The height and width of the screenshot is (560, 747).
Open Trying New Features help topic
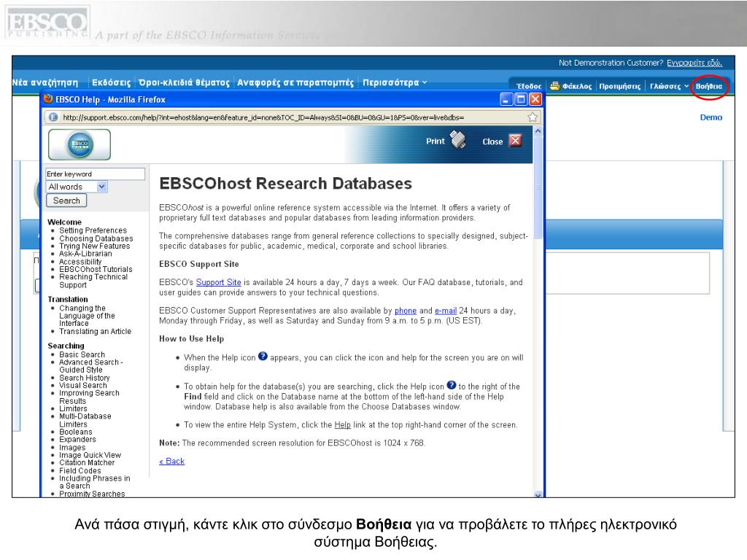94,246
